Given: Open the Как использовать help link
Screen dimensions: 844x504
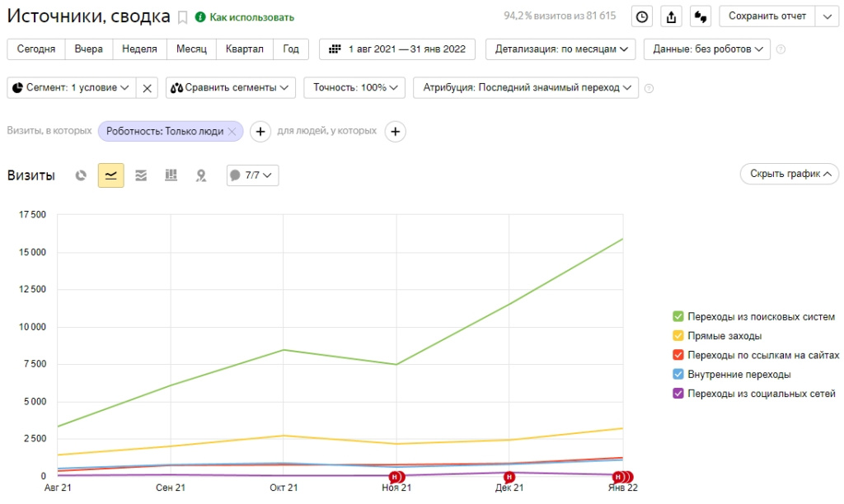Looking at the screenshot, I should coord(245,17).
